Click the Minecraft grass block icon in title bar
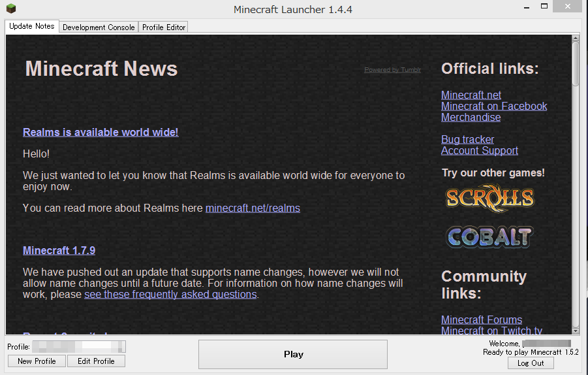 pyautogui.click(x=11, y=8)
